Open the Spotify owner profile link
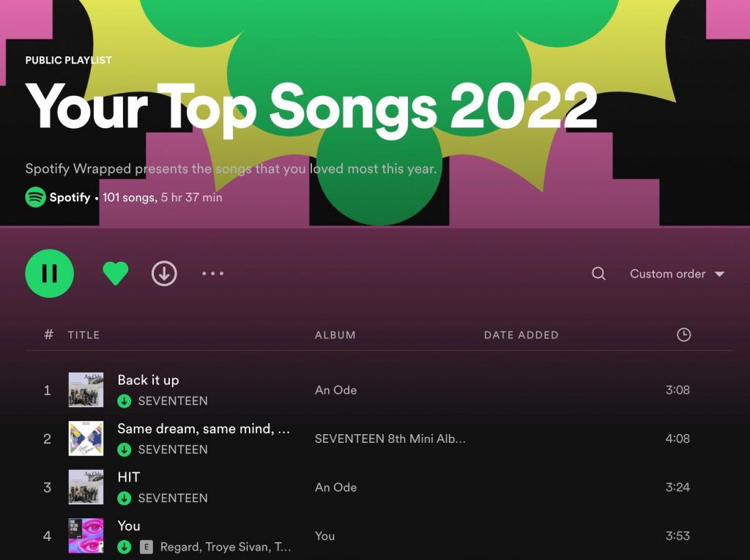 70,197
